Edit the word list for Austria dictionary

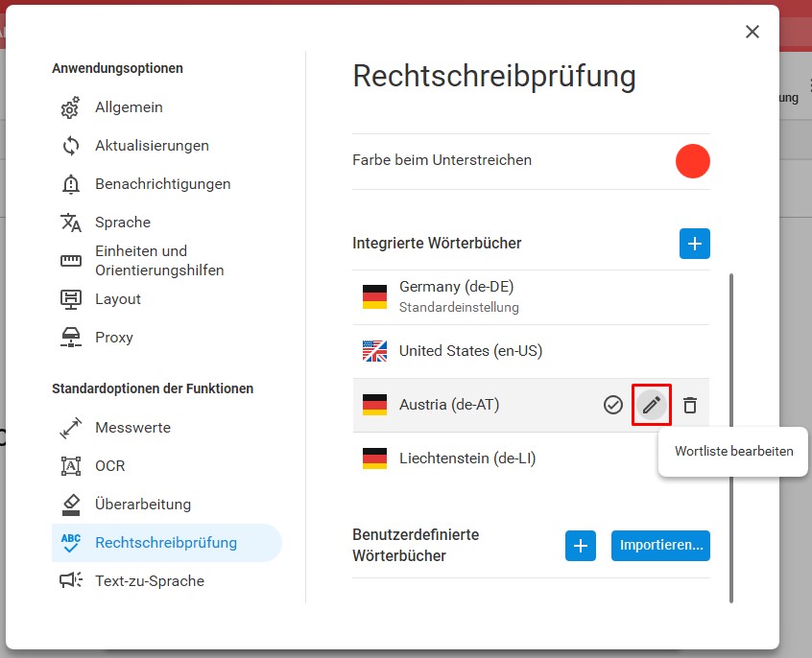(652, 405)
